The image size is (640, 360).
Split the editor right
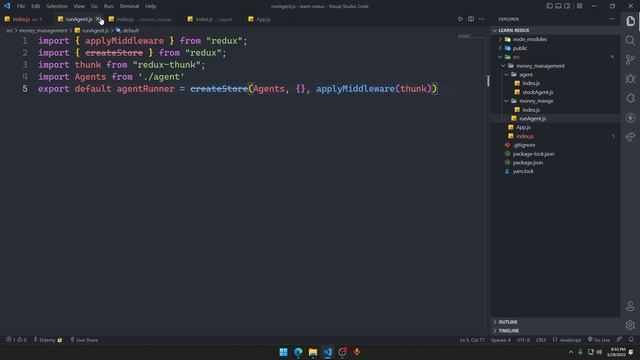coord(471,19)
